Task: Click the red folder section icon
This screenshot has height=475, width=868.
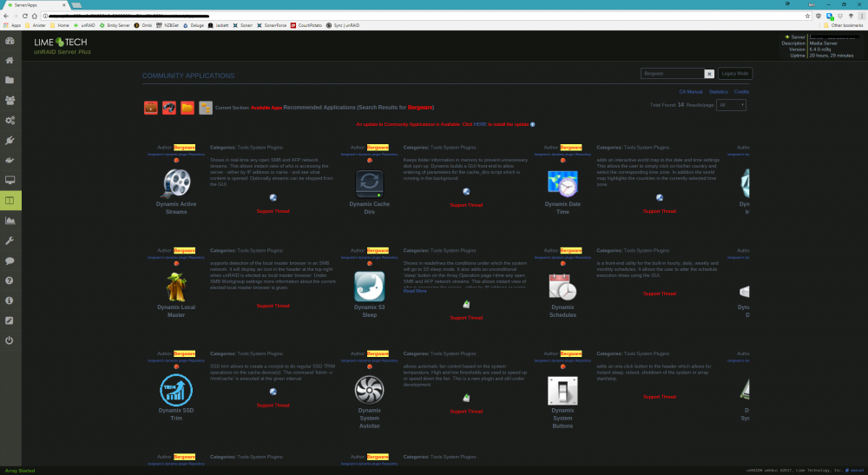Action: click(187, 108)
